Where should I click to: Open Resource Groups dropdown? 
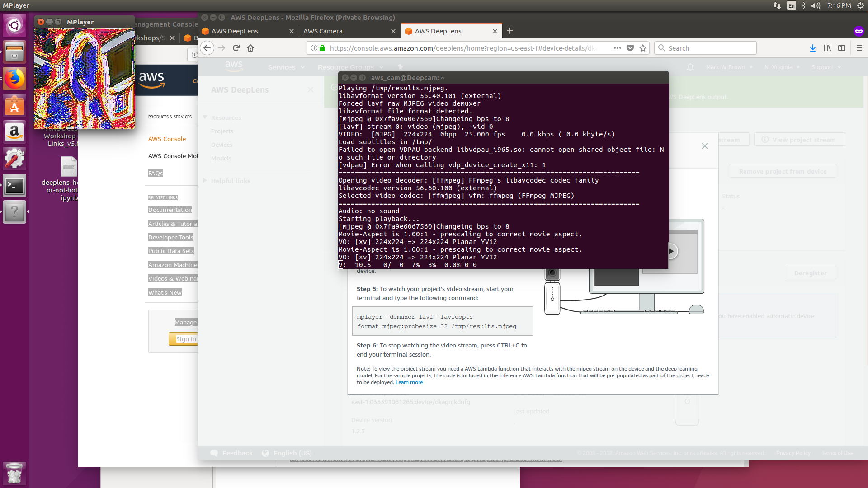pos(350,67)
